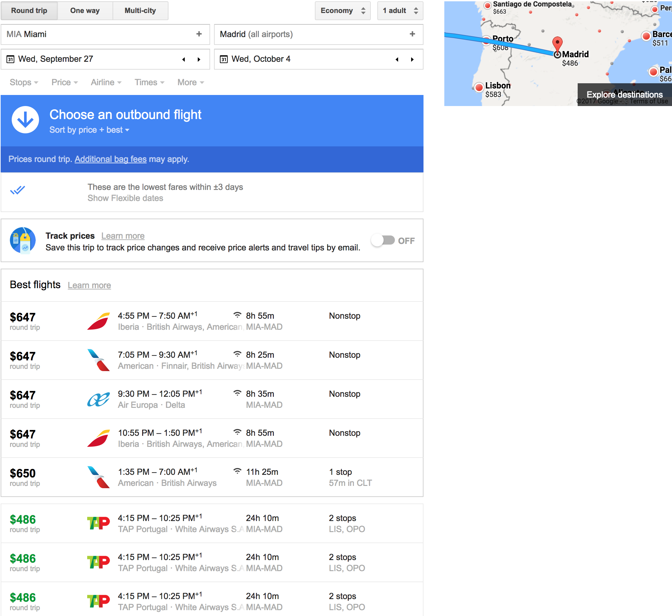Open Learn more next to Track prices
The height and width of the screenshot is (616, 672).
pyautogui.click(x=123, y=236)
